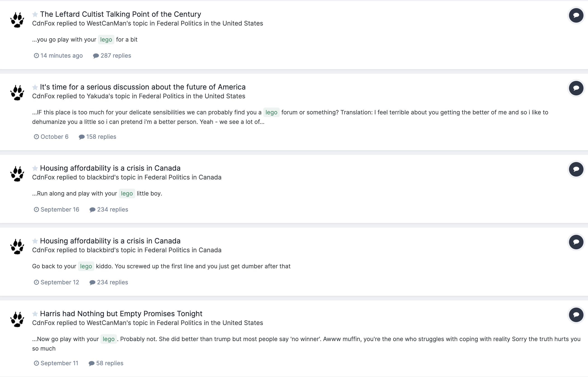The image size is (588, 377).
Task: Click star icon before future of America title
Action: tap(35, 87)
